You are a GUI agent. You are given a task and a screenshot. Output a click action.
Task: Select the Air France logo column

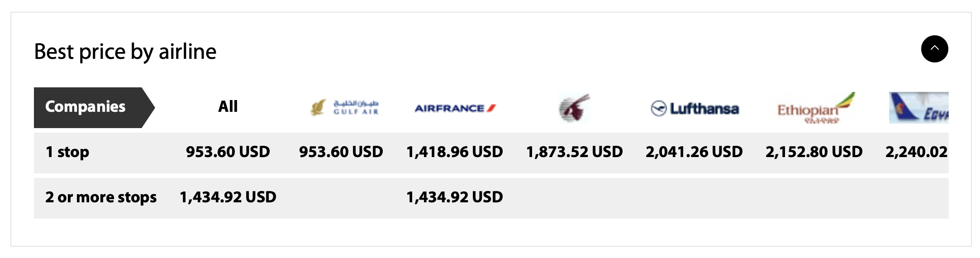[455, 108]
